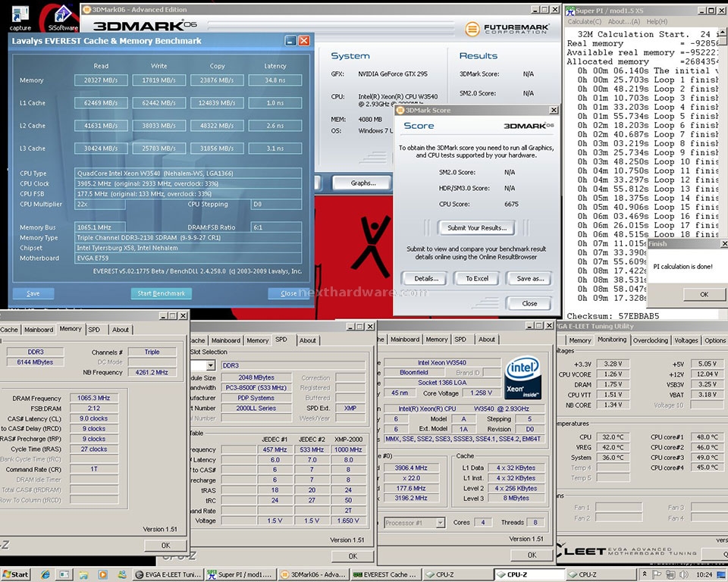
Task: Switch to Voltages tab in E-LEET
Action: click(686, 340)
